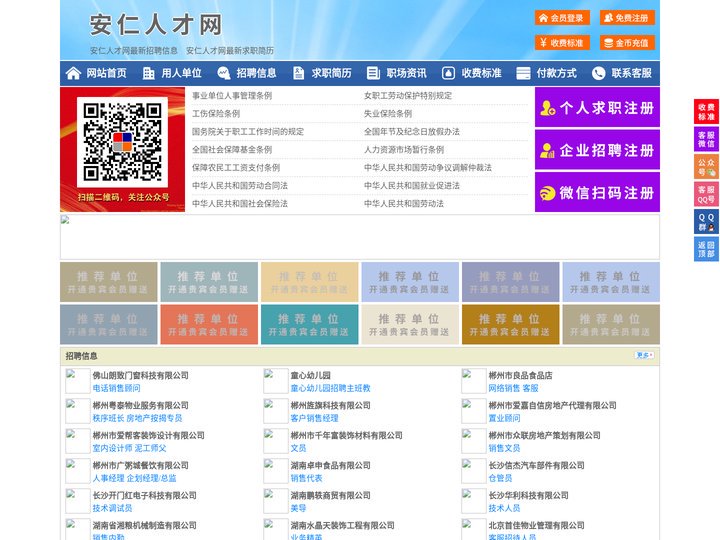Open the orange 公众号 side button
Image resolution: width=720 pixels, height=540 pixels.
[706, 166]
